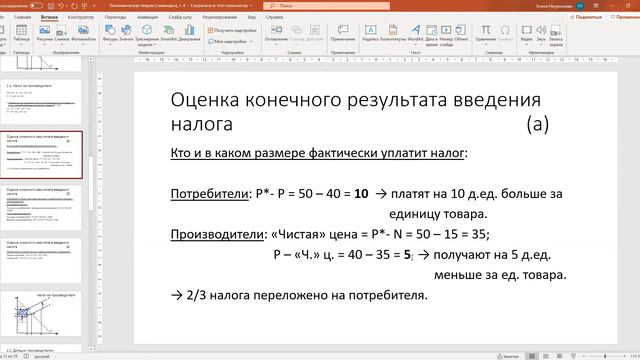Switch to Reading view in status bar
Viewport: 640px width, 360px height.
pyautogui.click(x=560, y=356)
